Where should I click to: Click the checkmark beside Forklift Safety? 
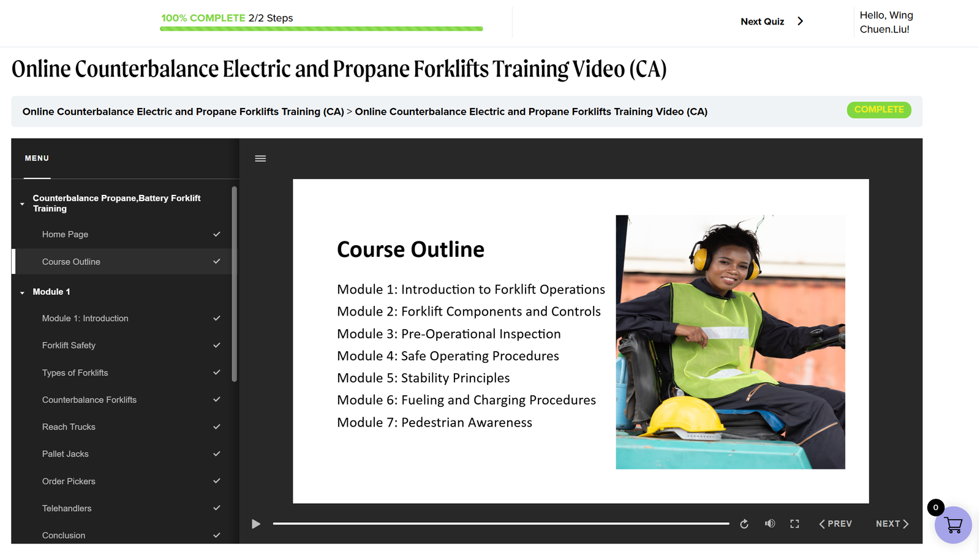click(217, 346)
